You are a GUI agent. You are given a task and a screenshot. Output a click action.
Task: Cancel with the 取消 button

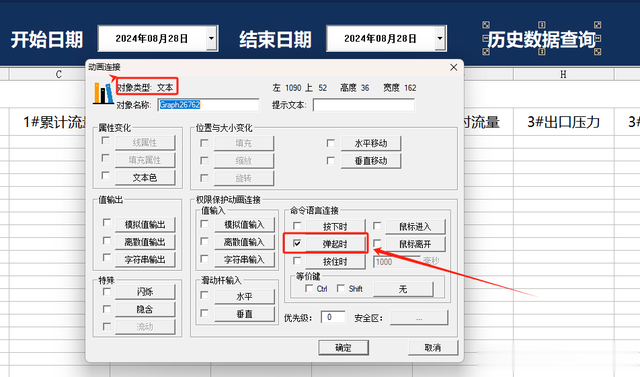point(433,348)
